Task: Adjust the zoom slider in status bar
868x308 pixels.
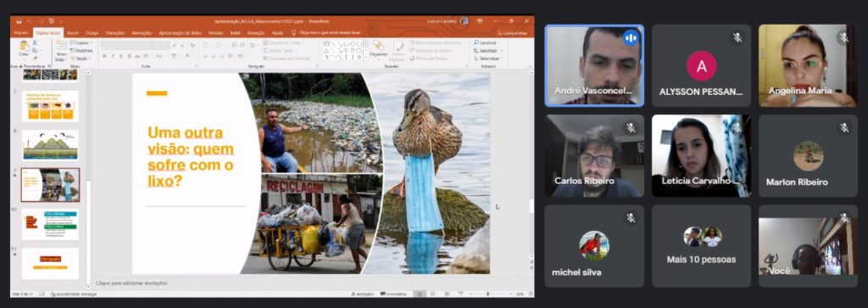Action: [x=487, y=294]
